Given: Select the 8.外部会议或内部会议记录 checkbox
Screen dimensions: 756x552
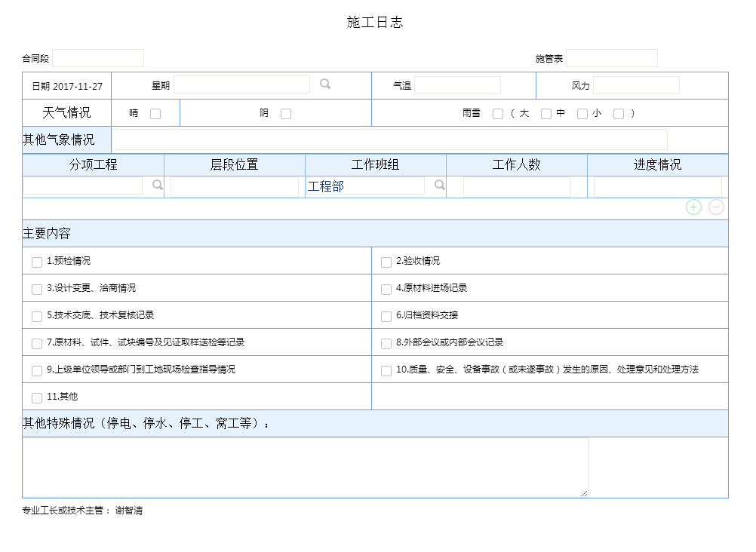Looking at the screenshot, I should (386, 344).
